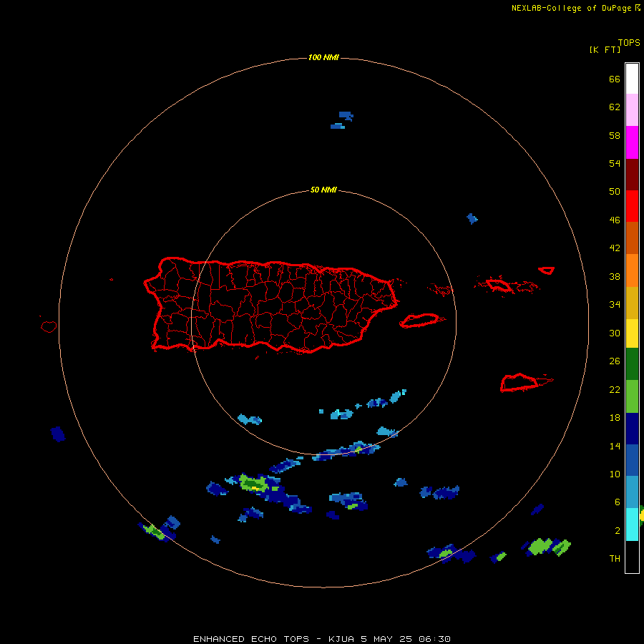Click the legend value "2"
644x644 pixels.
point(617,531)
